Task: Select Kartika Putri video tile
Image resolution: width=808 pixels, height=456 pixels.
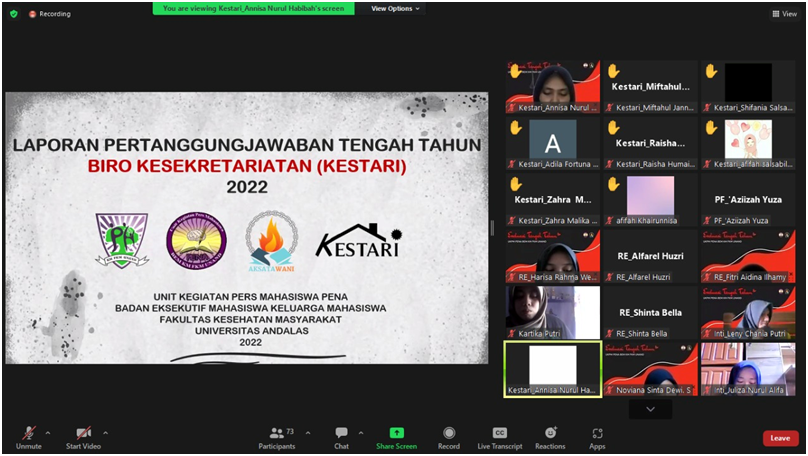Action: [552, 313]
